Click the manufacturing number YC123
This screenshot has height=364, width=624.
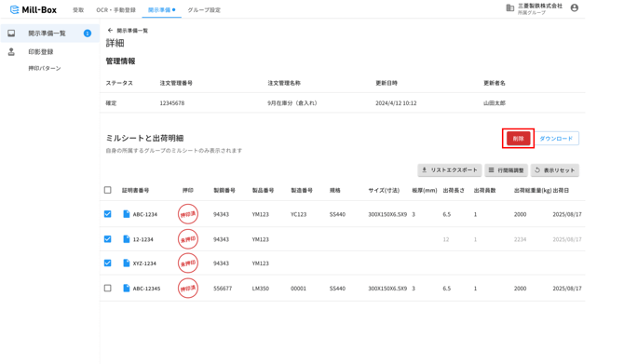(x=298, y=214)
